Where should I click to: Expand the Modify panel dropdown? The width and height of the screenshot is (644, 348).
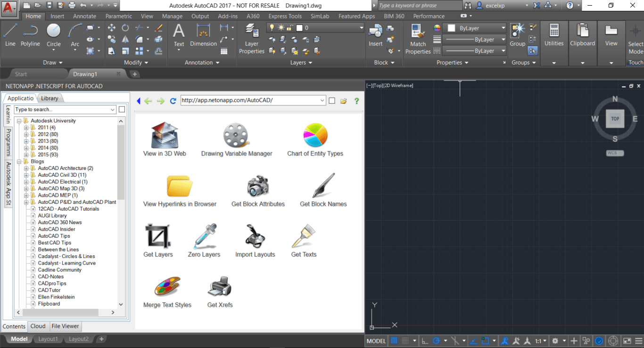click(136, 63)
